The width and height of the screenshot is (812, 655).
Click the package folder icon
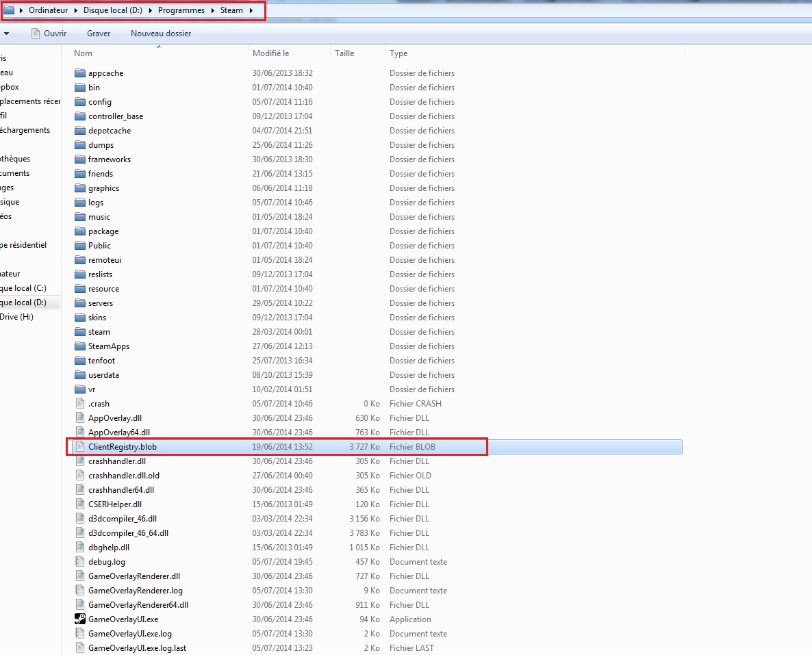click(79, 231)
